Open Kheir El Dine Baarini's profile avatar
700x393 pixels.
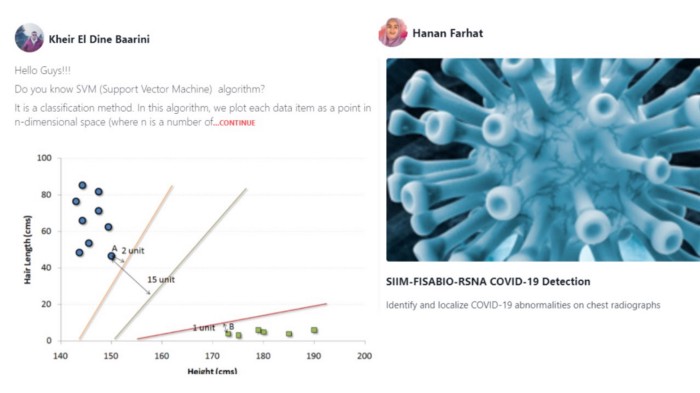(29, 38)
